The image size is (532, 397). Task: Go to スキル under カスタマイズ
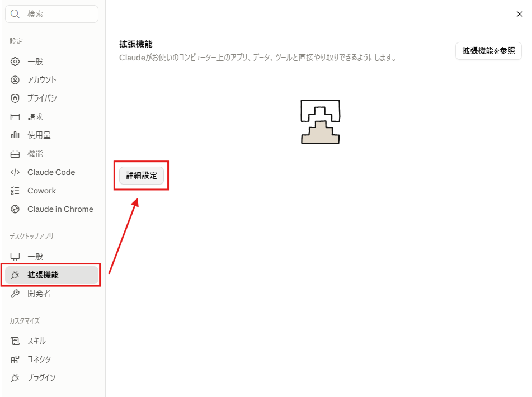tap(51, 341)
